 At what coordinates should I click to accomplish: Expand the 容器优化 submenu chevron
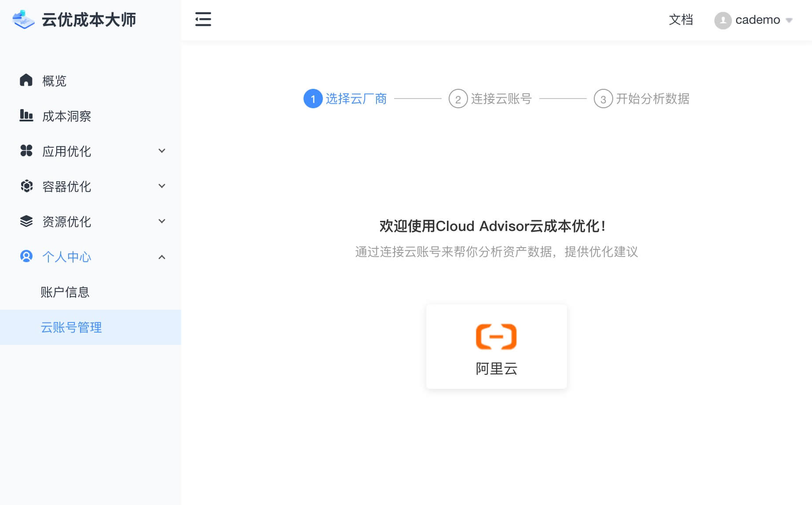tap(162, 186)
